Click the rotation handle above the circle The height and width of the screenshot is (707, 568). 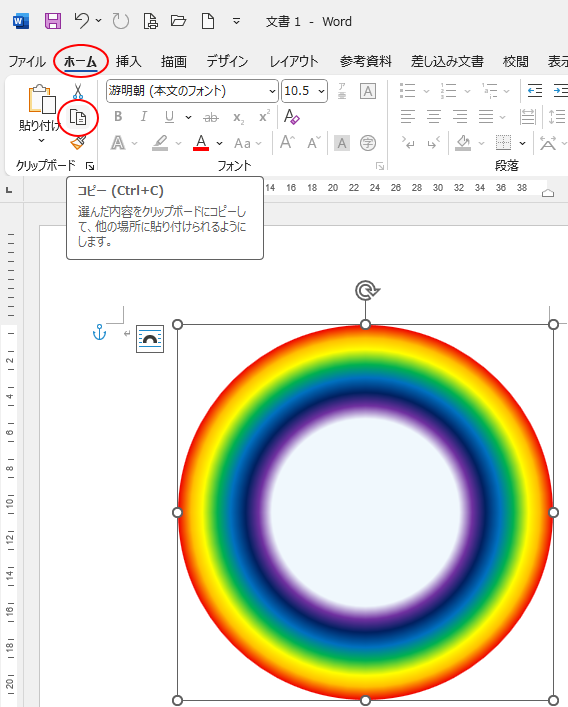click(367, 290)
